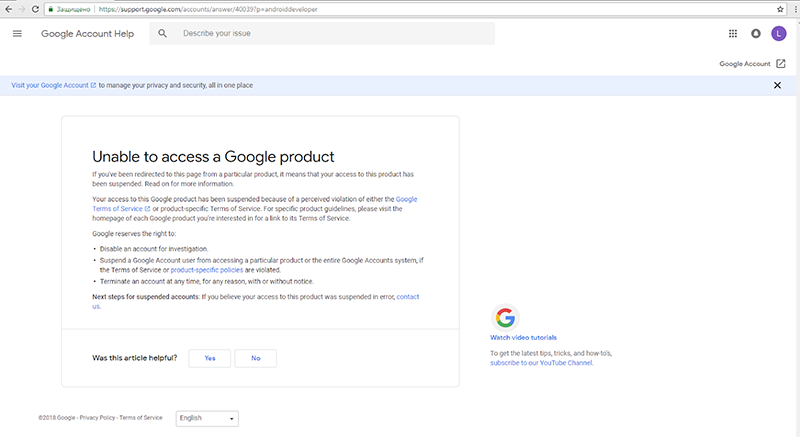
Task: Click text 'Google reserves the right to:'
Action: click(x=134, y=234)
